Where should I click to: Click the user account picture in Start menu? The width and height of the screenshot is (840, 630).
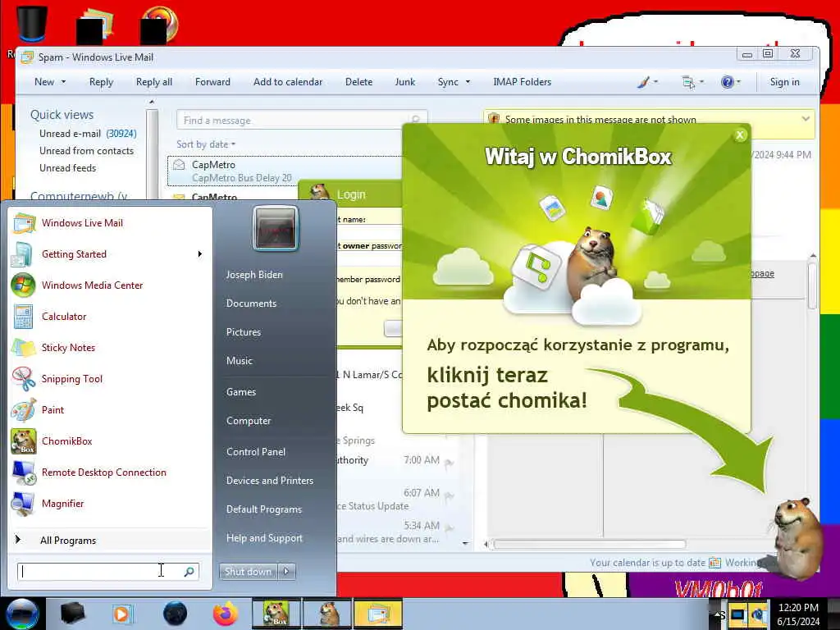tap(276, 228)
